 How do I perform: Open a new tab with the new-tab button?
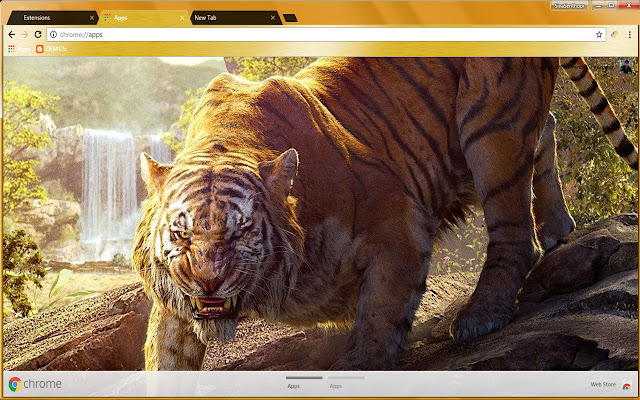(290, 18)
